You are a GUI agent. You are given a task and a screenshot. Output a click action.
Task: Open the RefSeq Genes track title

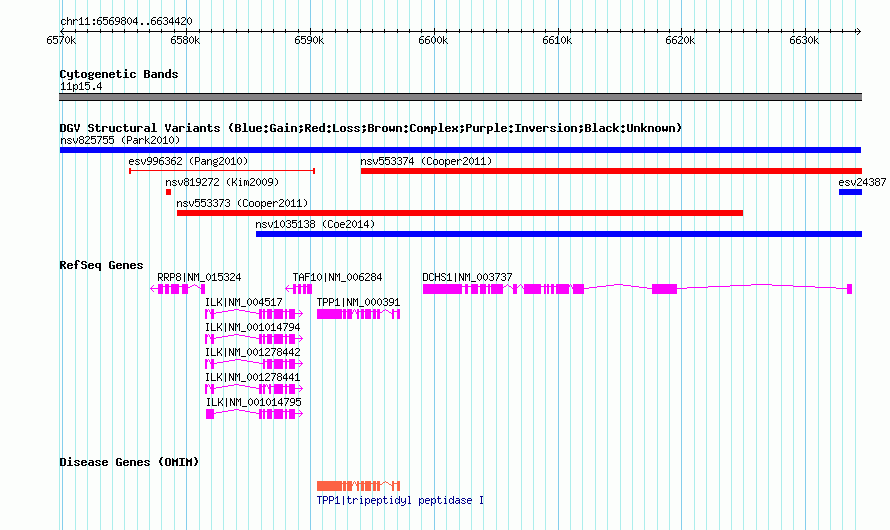(x=101, y=265)
